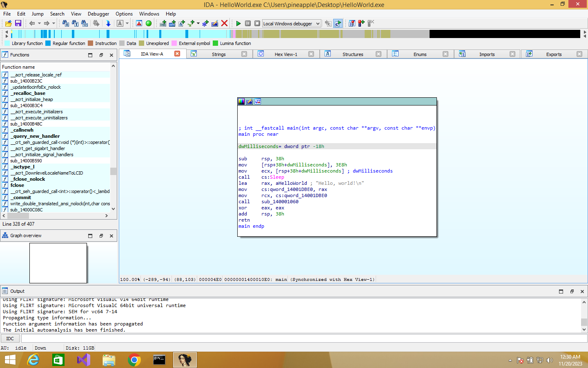588x368 pixels.
Task: Click the search binoculars with grid icon
Action: click(66, 23)
